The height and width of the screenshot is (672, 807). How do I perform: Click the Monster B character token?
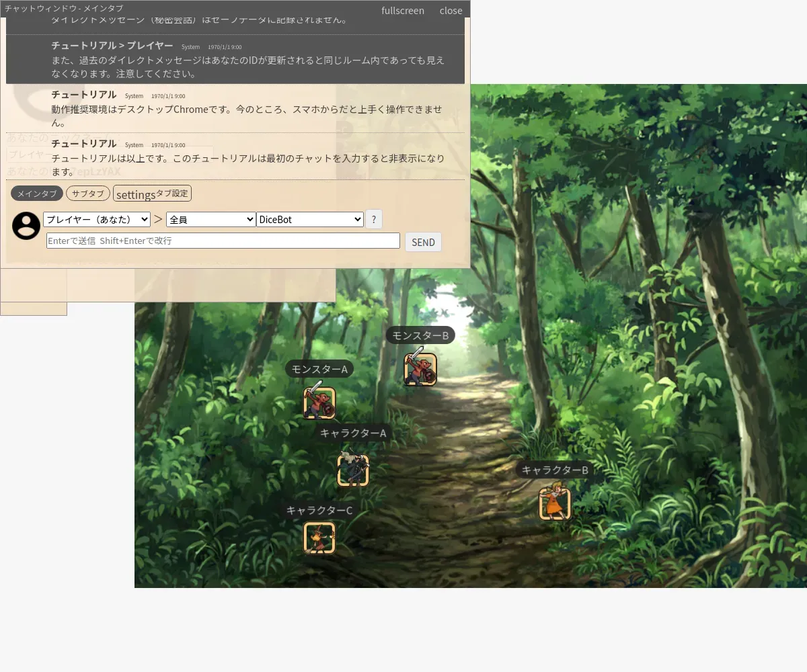pos(420,370)
